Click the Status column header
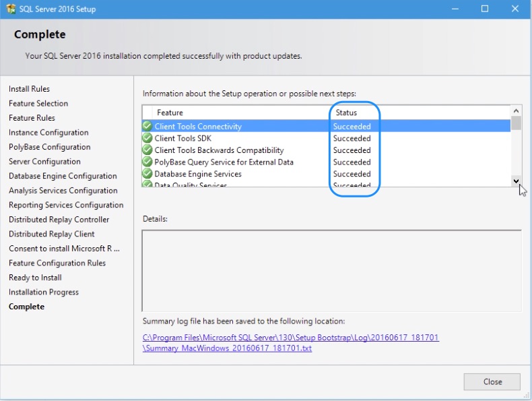 click(x=346, y=113)
